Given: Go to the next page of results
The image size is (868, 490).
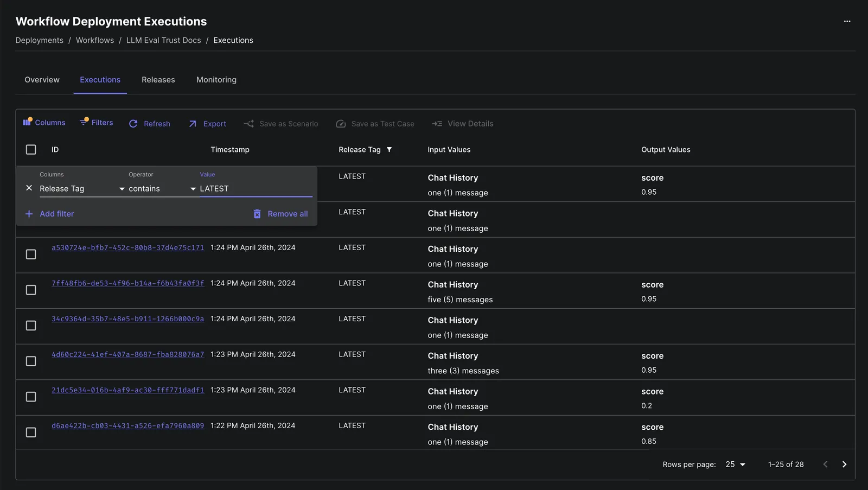Looking at the screenshot, I should [x=844, y=464].
